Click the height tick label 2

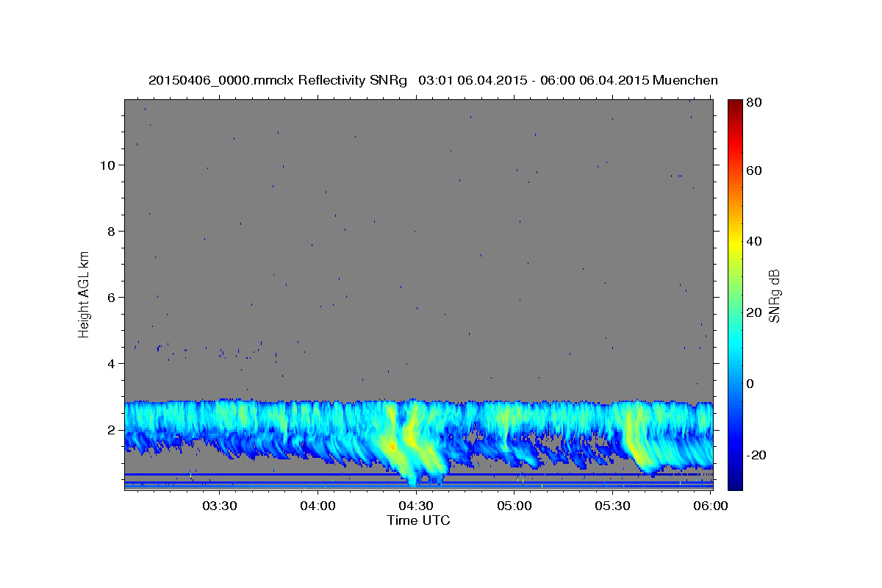(112, 429)
